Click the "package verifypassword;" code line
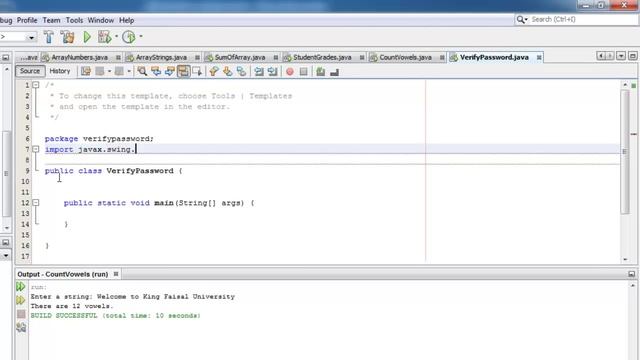The width and height of the screenshot is (640, 360). pos(99,139)
